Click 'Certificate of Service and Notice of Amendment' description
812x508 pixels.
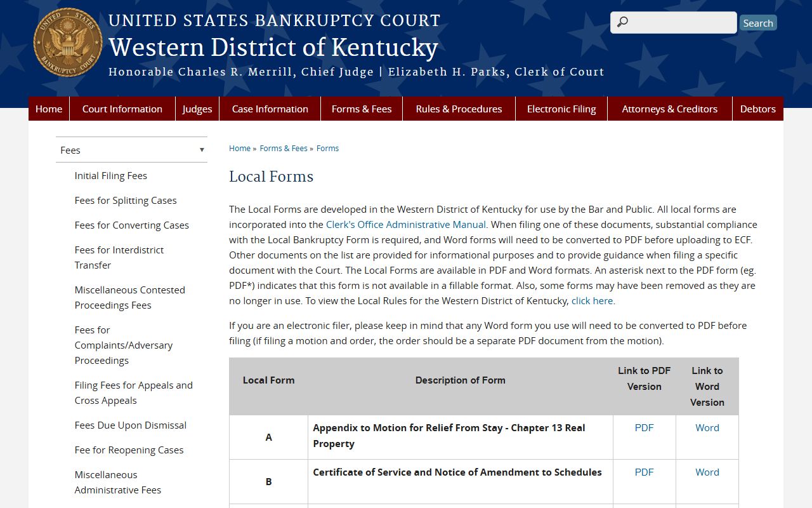point(457,472)
